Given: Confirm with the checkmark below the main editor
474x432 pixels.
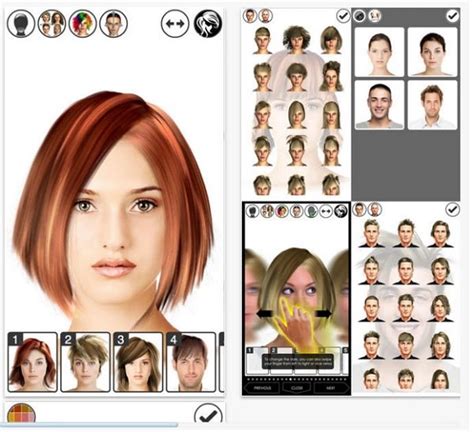Looking at the screenshot, I should click(208, 413).
